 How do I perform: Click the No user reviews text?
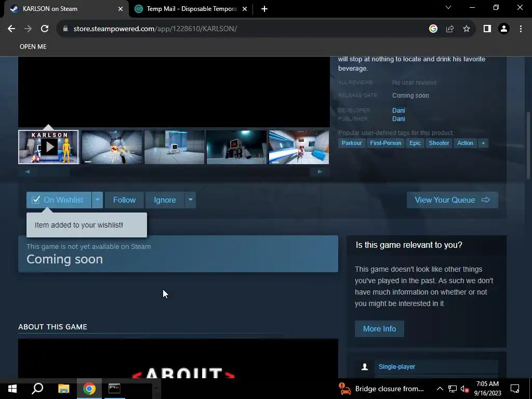pyautogui.click(x=414, y=83)
